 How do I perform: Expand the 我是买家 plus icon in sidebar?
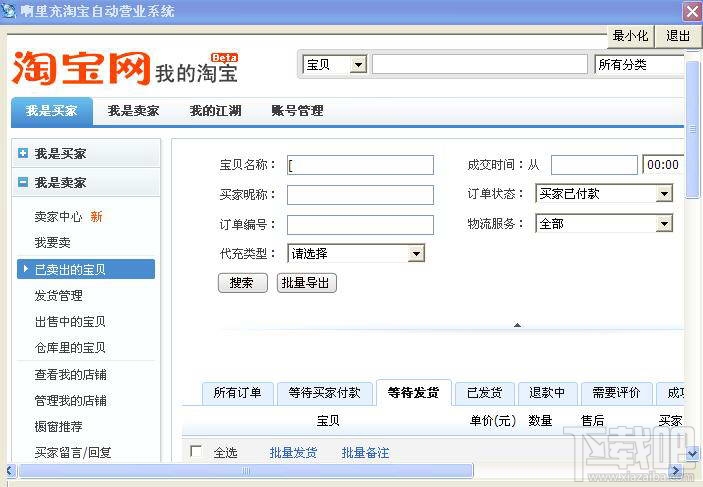[23, 153]
